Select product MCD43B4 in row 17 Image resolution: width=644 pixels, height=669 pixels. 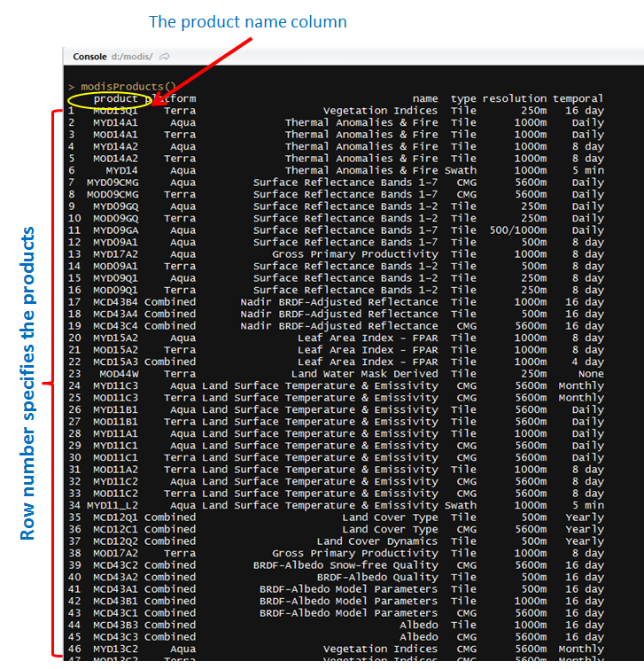click(x=115, y=301)
